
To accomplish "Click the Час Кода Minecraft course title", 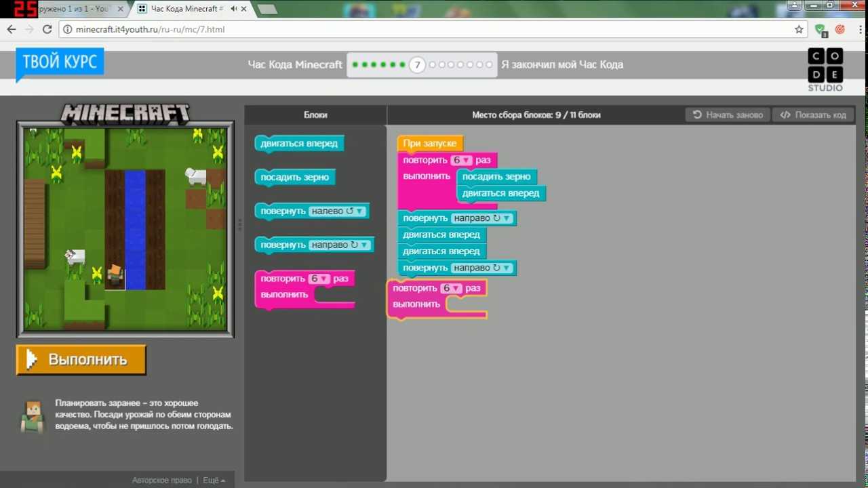I will (295, 64).
